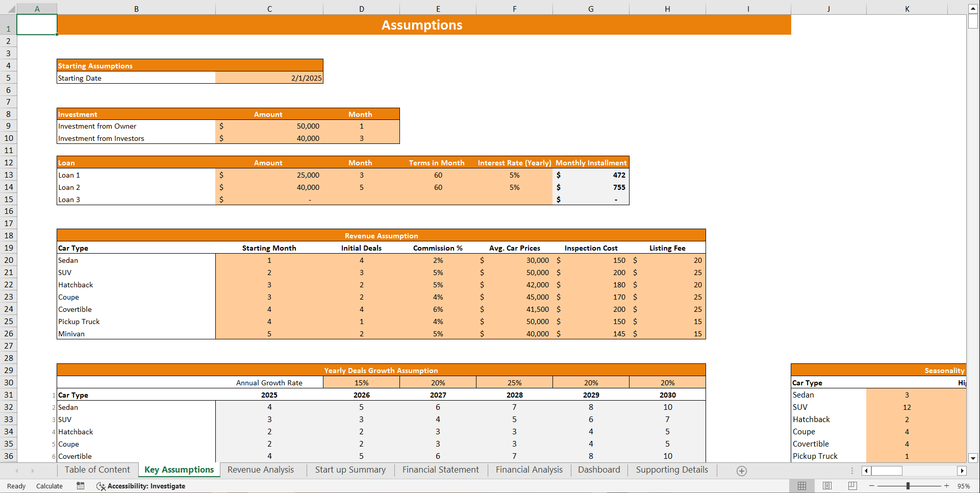Select the Starting Date value cell
The image size is (980, 493).
click(x=269, y=78)
